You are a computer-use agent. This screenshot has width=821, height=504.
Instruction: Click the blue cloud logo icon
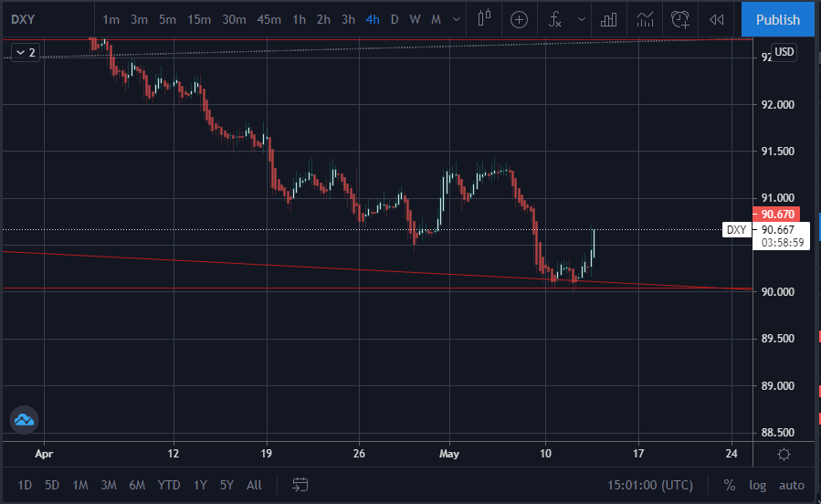[24, 420]
